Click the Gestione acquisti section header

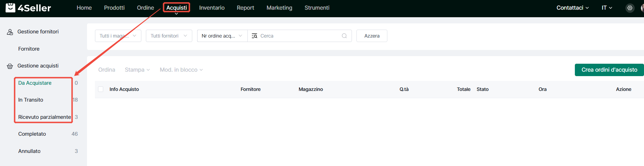38,66
